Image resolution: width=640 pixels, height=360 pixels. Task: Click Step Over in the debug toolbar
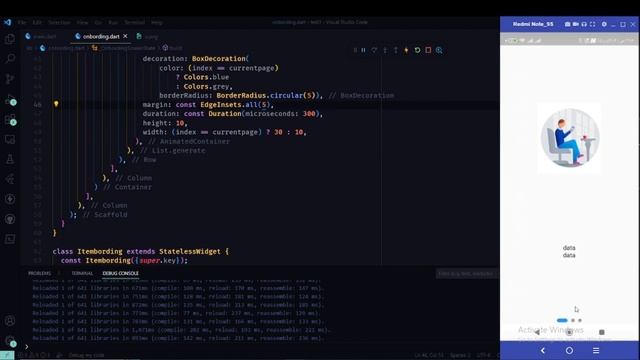374,50
